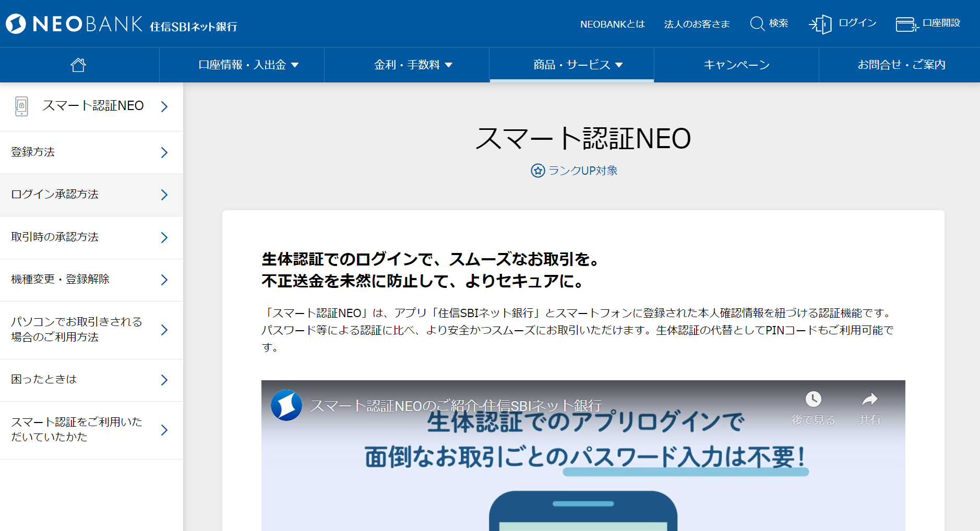Open 取引時の承認方法 sidebar item
This screenshot has height=531, width=980.
click(x=91, y=237)
